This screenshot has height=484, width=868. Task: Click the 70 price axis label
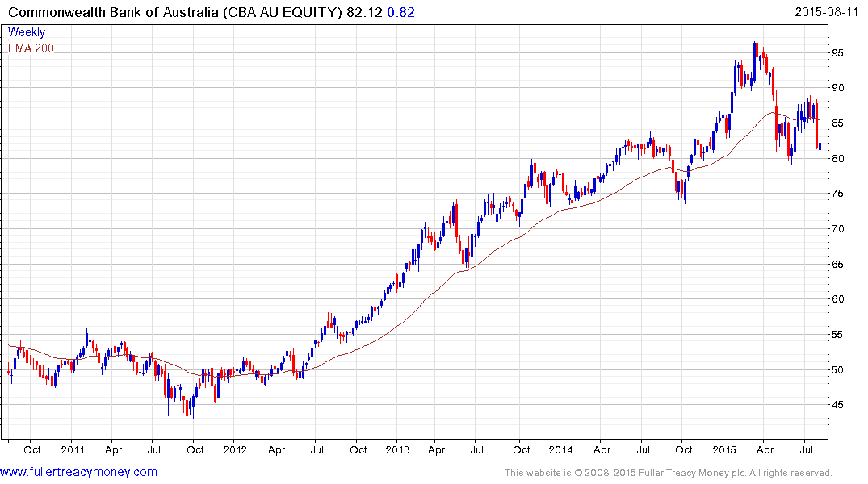(837, 229)
